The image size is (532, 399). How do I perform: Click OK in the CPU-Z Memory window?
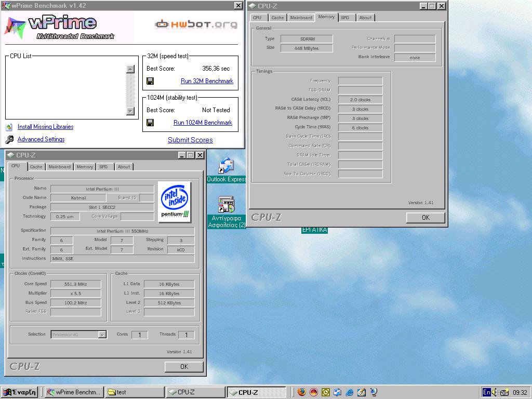click(425, 218)
